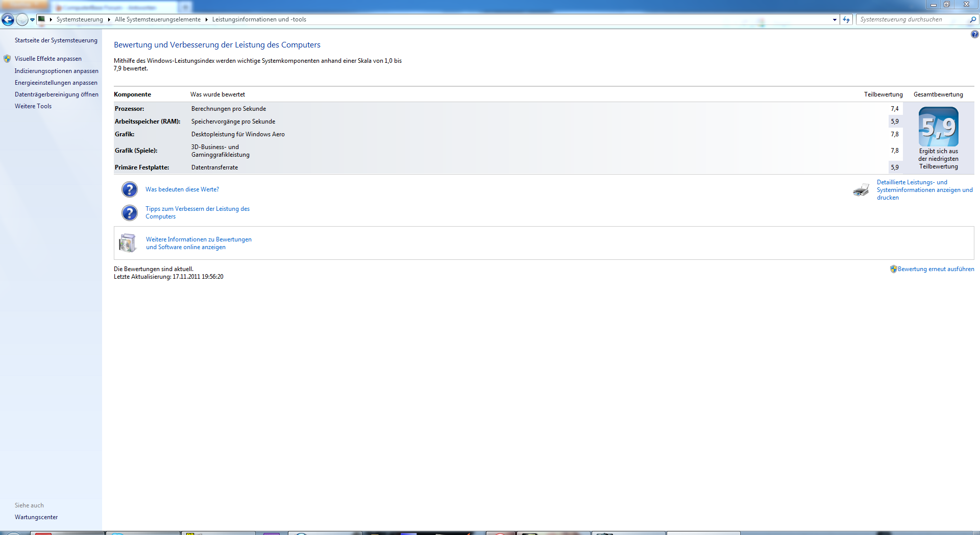Viewport: 980px width, 535px height.
Task: Click shield icon beside Bewertung erneut ausführen
Action: (894, 269)
